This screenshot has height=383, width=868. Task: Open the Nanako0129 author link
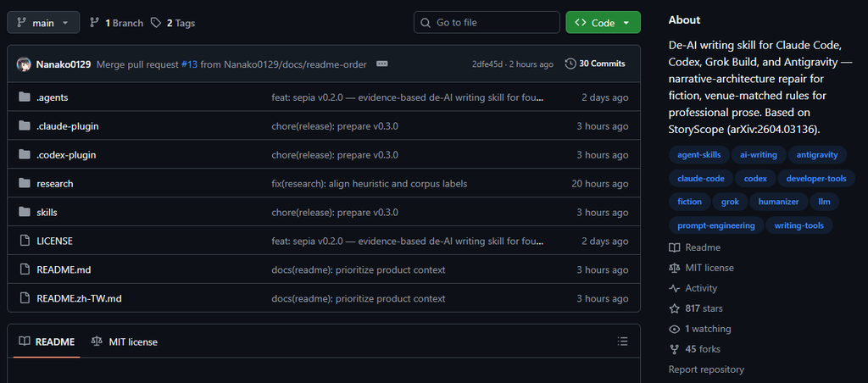coord(64,64)
